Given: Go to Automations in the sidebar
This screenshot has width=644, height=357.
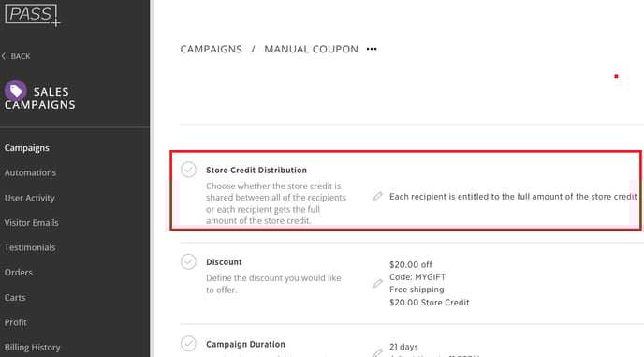Looking at the screenshot, I should tap(30, 172).
